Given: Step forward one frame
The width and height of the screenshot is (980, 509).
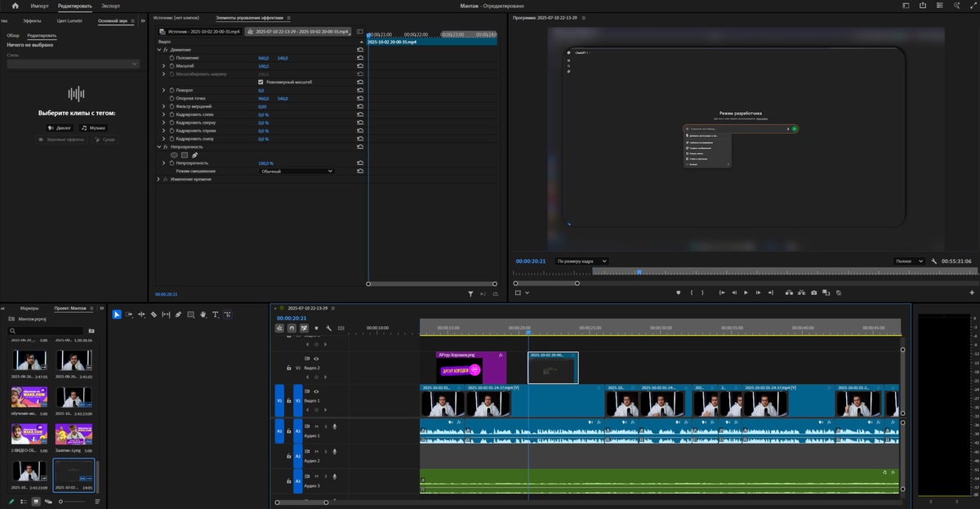Looking at the screenshot, I should point(759,292).
